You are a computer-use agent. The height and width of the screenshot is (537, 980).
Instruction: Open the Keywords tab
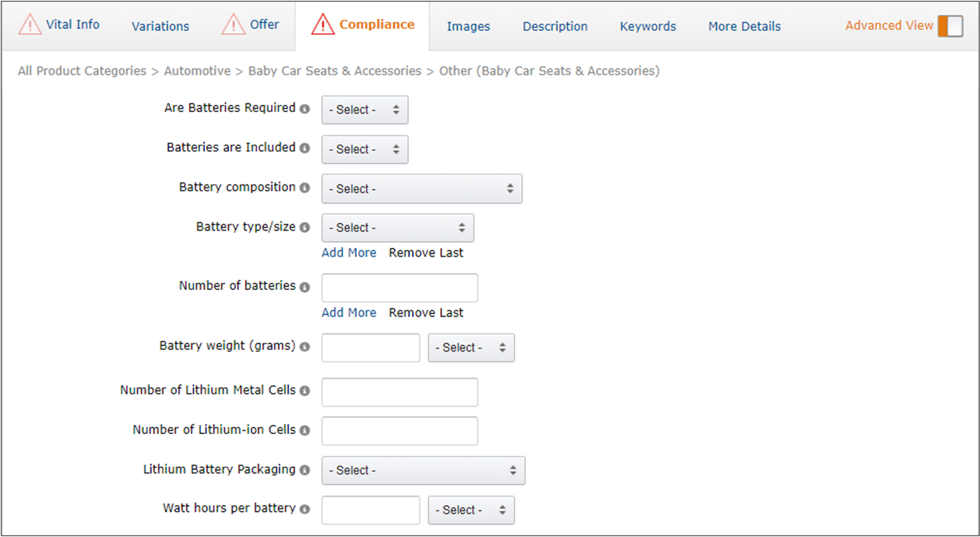(647, 27)
